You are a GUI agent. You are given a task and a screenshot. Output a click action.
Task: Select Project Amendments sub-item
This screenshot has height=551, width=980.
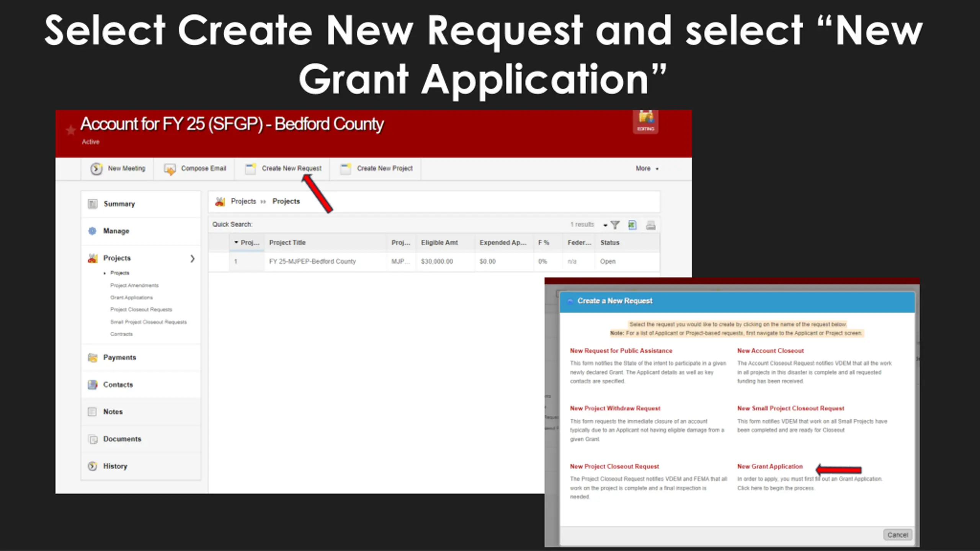(134, 285)
